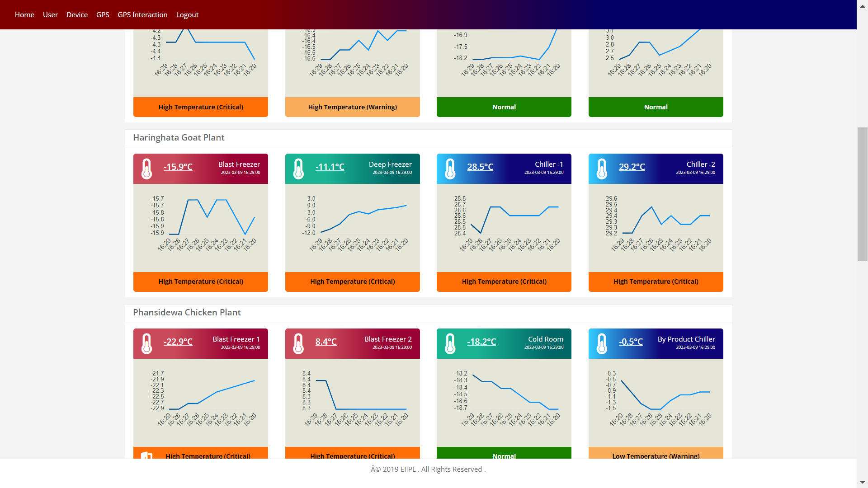Open the -22.9°C link on Blast Freezer 1
Viewport: 868px width, 488px height.
point(178,342)
